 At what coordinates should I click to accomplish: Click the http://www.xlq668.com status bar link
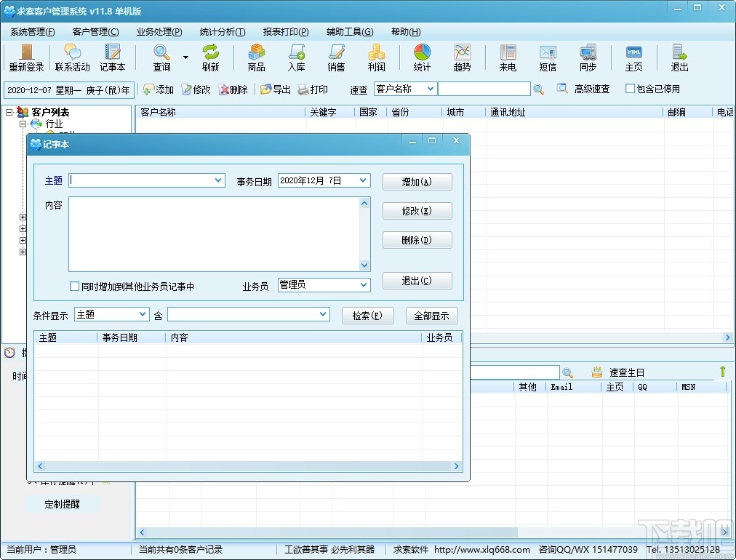[482, 549]
